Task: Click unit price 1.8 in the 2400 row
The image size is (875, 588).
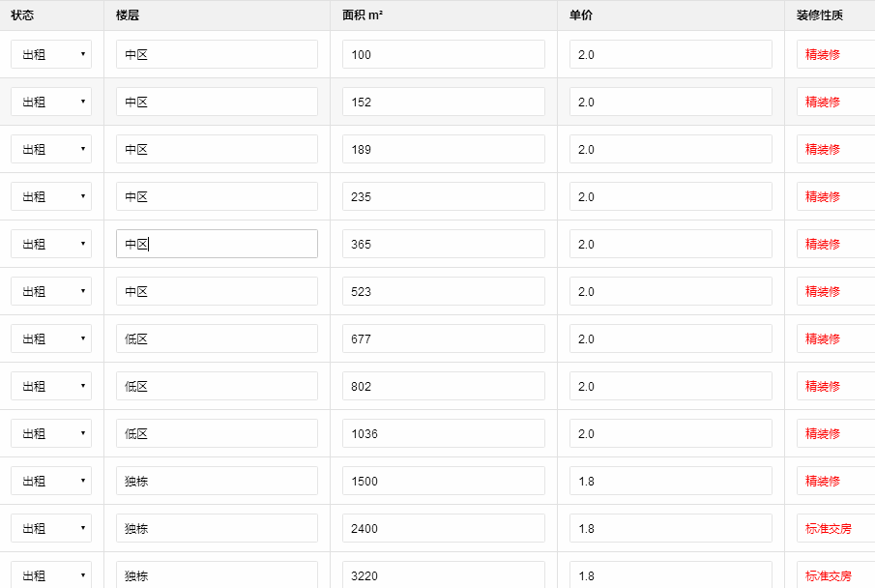Action: (670, 528)
